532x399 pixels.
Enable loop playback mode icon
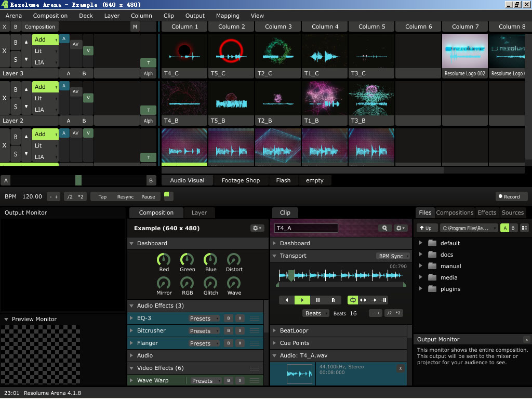coord(353,300)
